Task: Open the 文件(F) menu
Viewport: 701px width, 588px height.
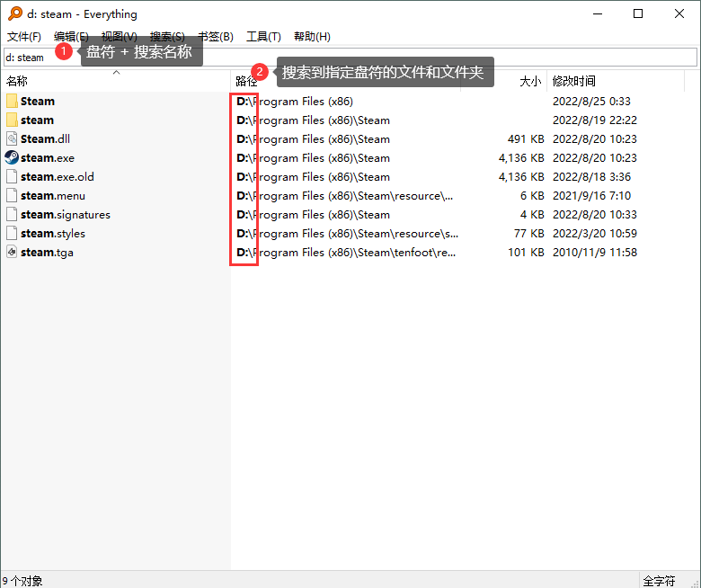Action: [x=24, y=37]
